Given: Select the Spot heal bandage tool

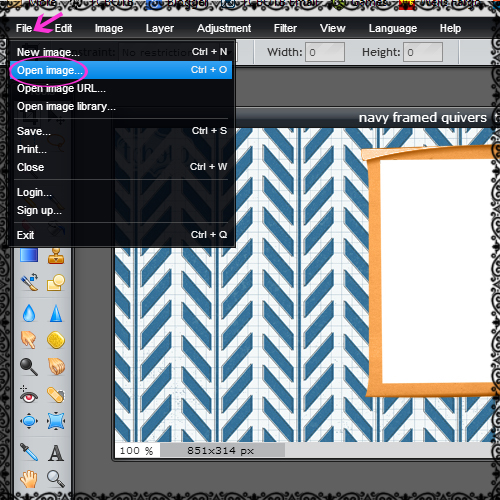Looking at the screenshot, I should click(56, 394).
